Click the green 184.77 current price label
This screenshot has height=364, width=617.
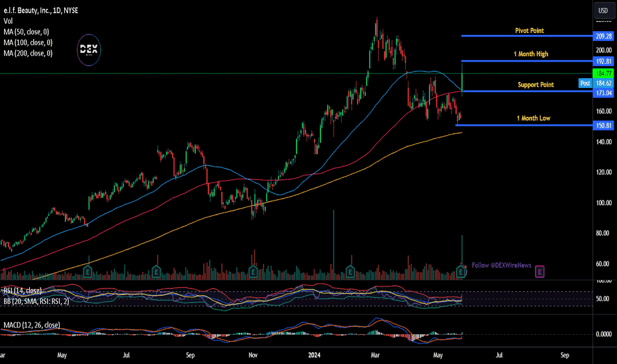pyautogui.click(x=603, y=73)
